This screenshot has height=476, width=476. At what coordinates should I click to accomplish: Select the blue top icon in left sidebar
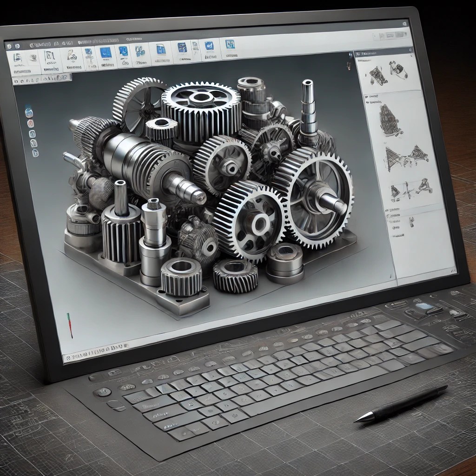[x=29, y=112]
